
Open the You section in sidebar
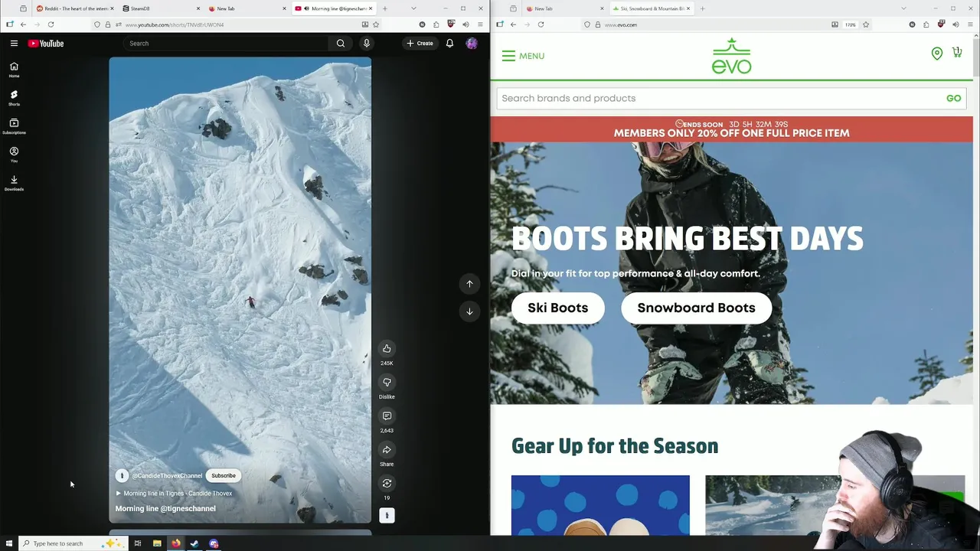[x=14, y=155]
